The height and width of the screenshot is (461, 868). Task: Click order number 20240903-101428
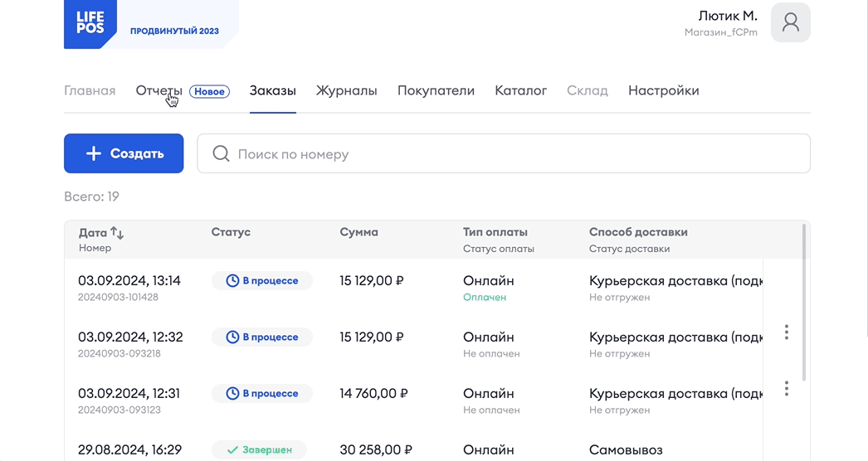click(x=118, y=297)
